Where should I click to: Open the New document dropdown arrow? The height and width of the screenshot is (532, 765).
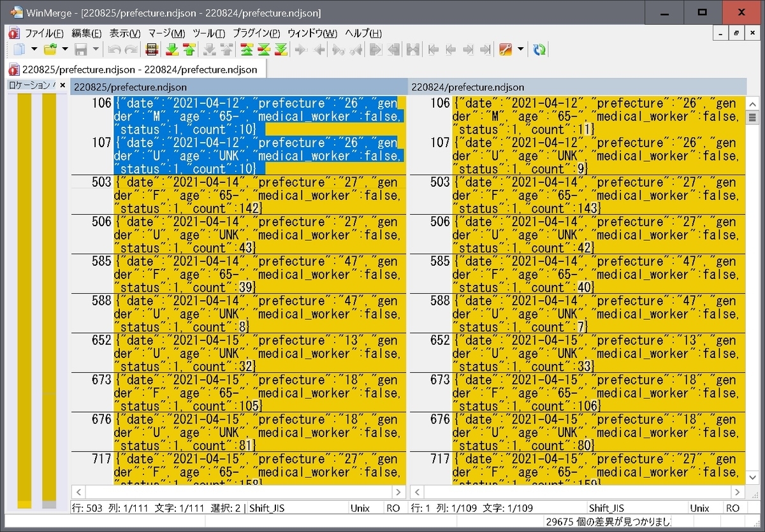point(34,49)
